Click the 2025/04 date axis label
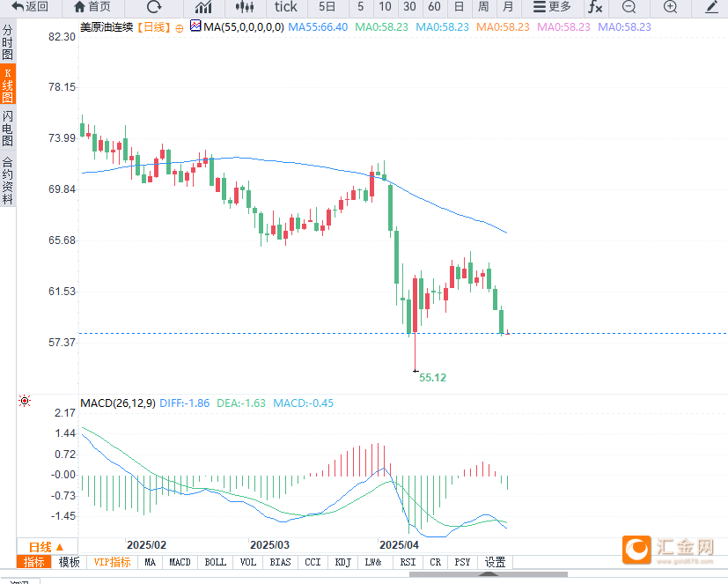Screen dimensions: 728x584 tap(399, 545)
